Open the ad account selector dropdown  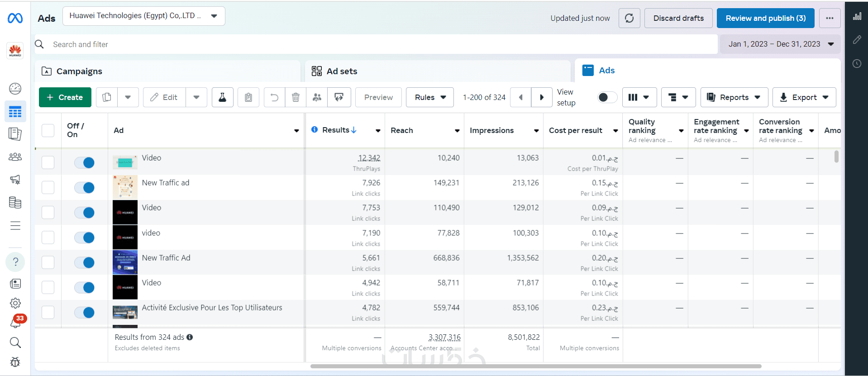[143, 16]
